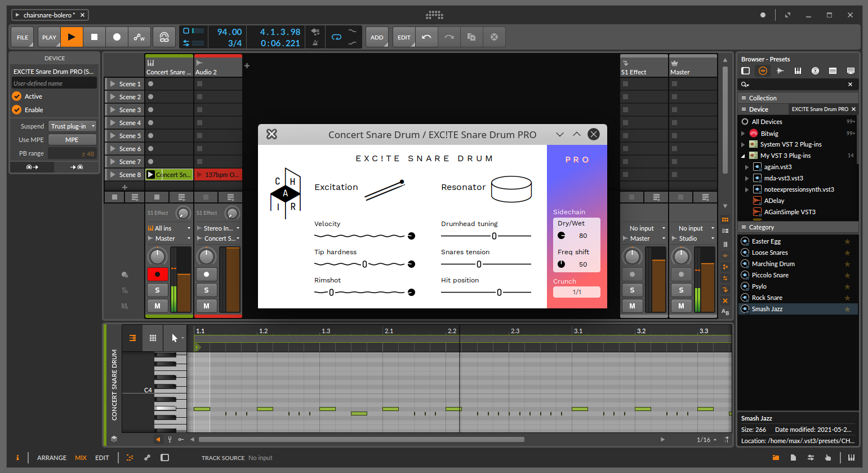Click the Drumhead tuning slider
The height and width of the screenshot is (473, 868).
[486, 236]
